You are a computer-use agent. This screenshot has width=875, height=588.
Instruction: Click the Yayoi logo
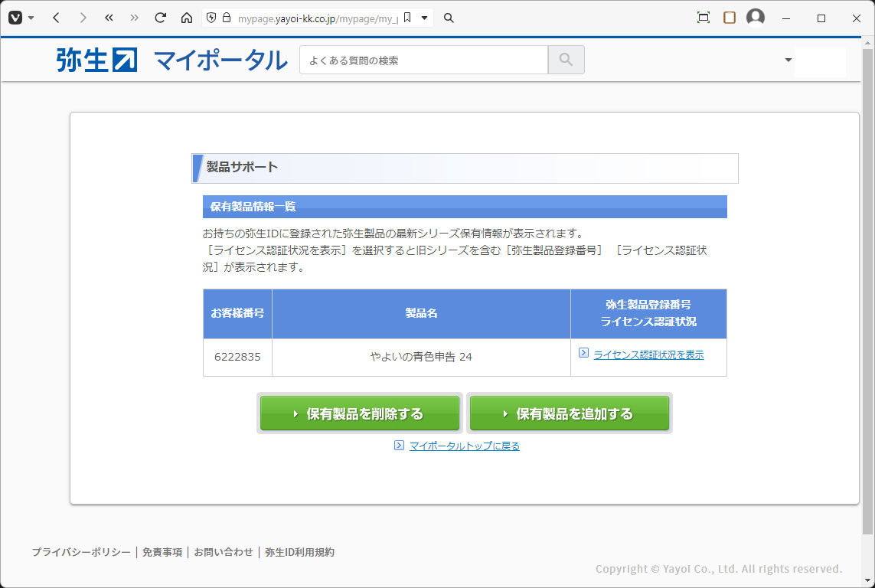[x=96, y=60]
